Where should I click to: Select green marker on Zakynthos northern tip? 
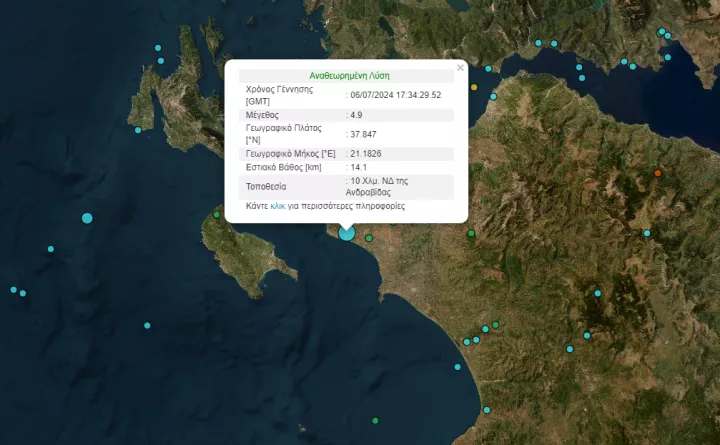(x=216, y=214)
